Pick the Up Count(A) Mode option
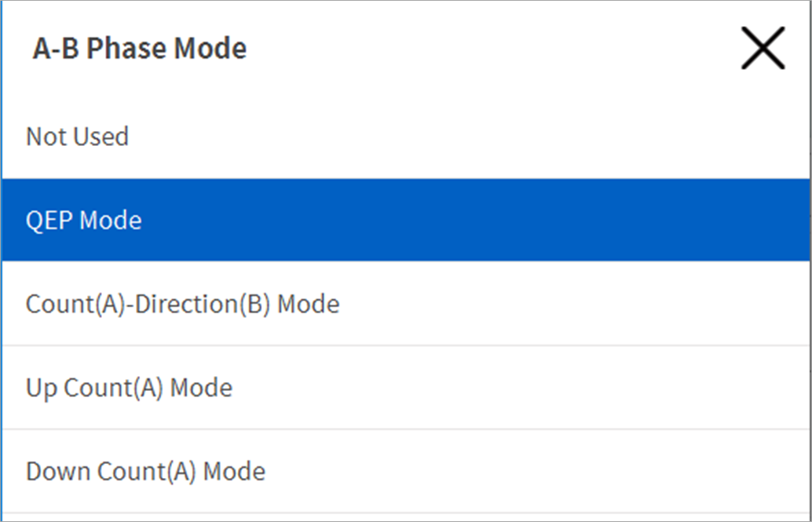The image size is (812, 522). coord(129,388)
